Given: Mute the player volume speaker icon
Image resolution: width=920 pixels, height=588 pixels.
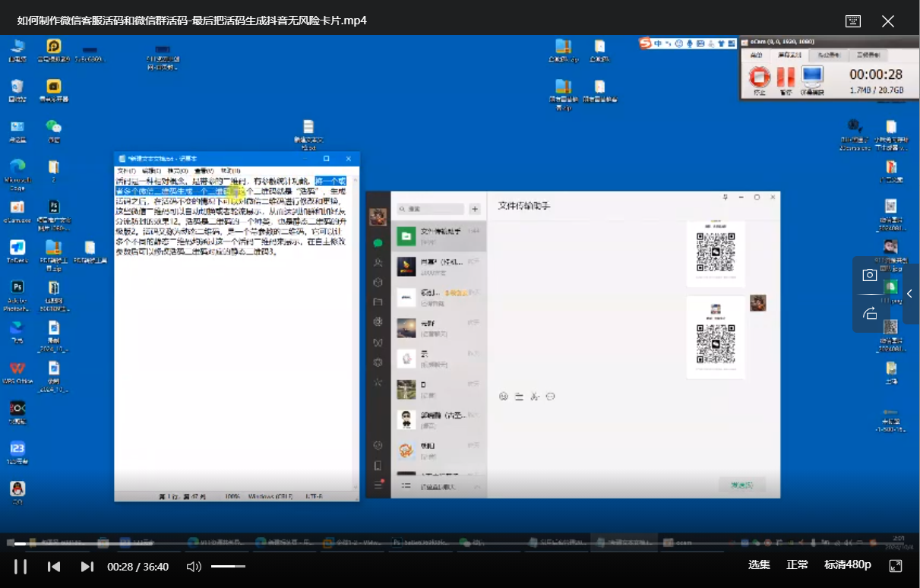Looking at the screenshot, I should pos(194,566).
